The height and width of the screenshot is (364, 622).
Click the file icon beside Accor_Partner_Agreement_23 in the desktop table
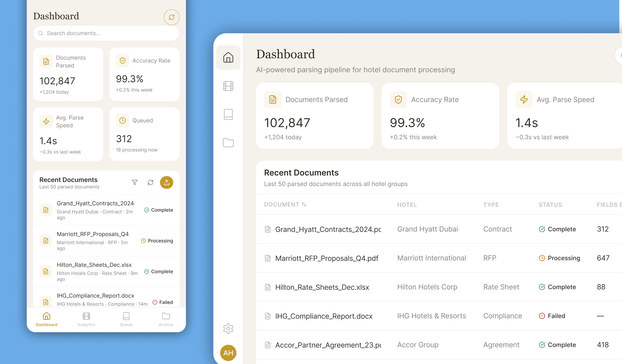[x=268, y=345]
